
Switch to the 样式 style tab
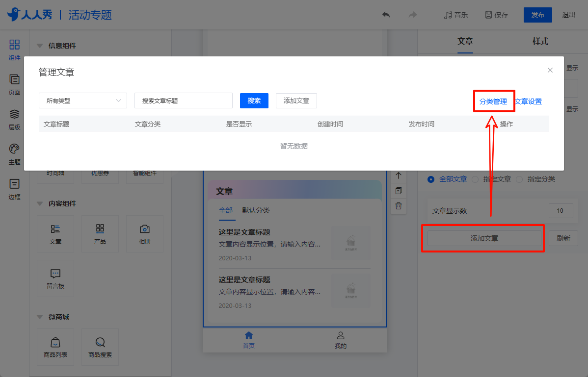coord(540,41)
